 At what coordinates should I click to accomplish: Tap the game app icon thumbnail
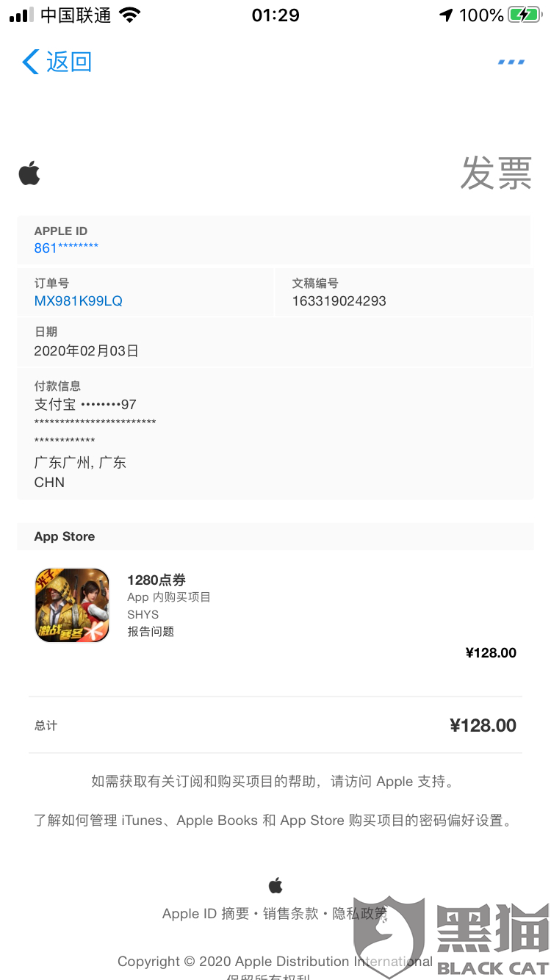click(x=72, y=605)
